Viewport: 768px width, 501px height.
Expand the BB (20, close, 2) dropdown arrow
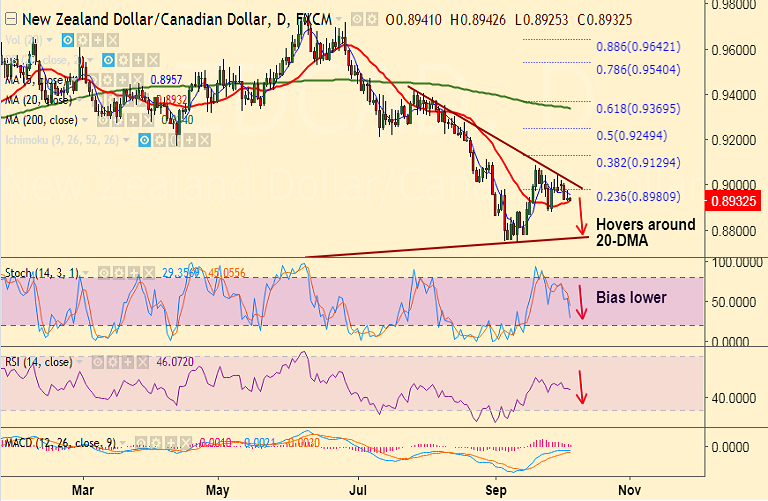coord(90,60)
